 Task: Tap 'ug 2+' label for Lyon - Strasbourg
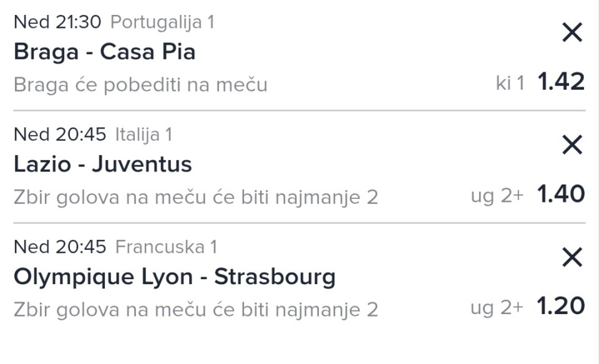pyautogui.click(x=497, y=308)
